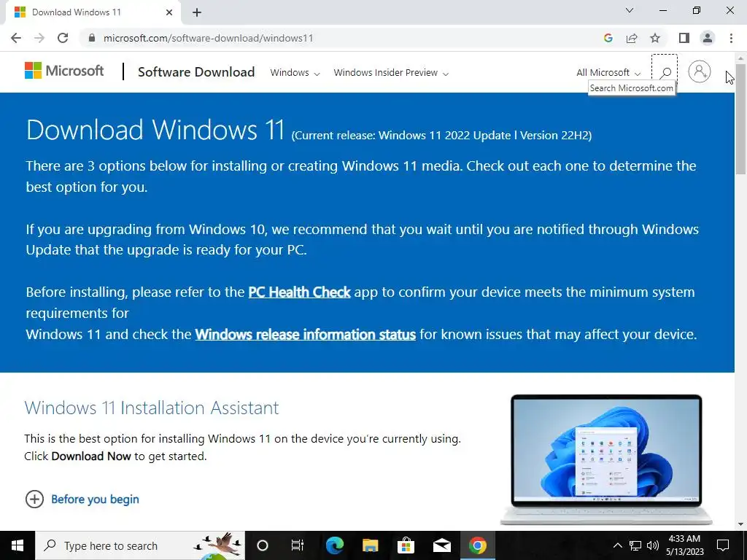The height and width of the screenshot is (560, 747).
Task: Expand the Before you begin circle plus
Action: point(34,499)
